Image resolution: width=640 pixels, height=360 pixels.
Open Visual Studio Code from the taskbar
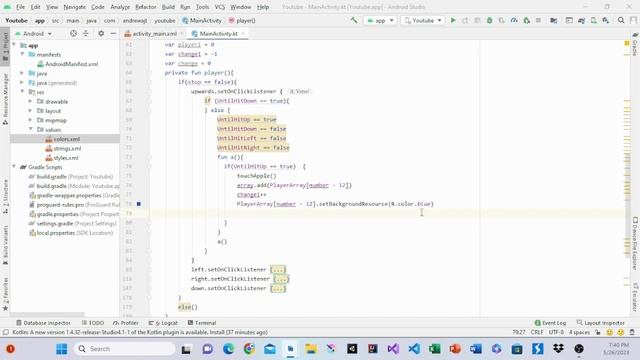pyautogui.click(x=414, y=349)
